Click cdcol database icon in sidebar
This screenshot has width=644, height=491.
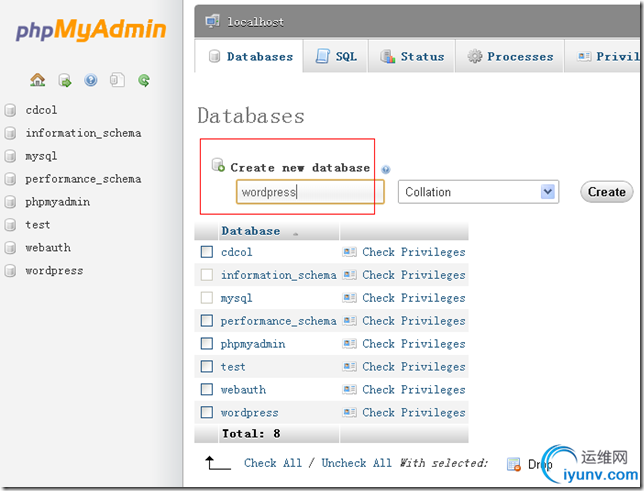tap(10, 110)
